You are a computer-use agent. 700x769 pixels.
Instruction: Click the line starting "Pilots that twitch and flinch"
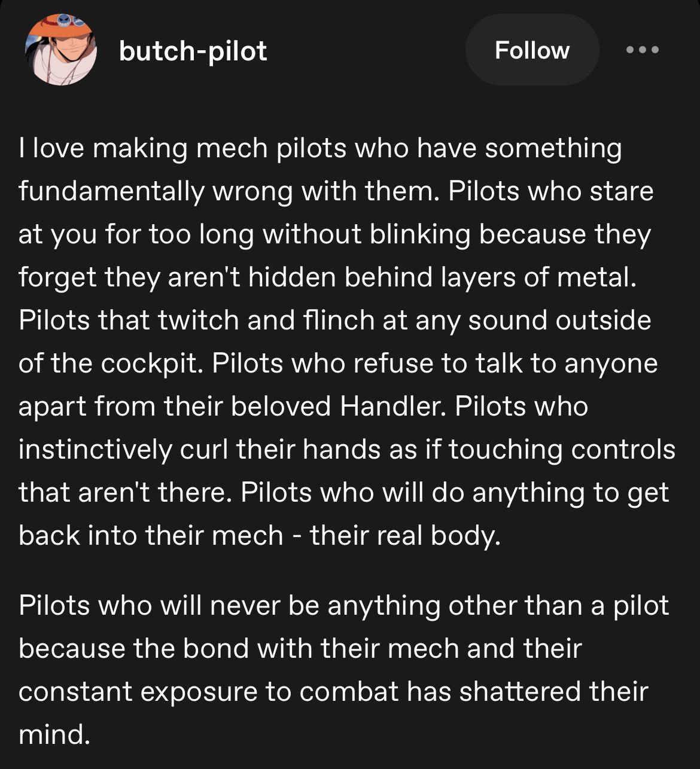(334, 321)
